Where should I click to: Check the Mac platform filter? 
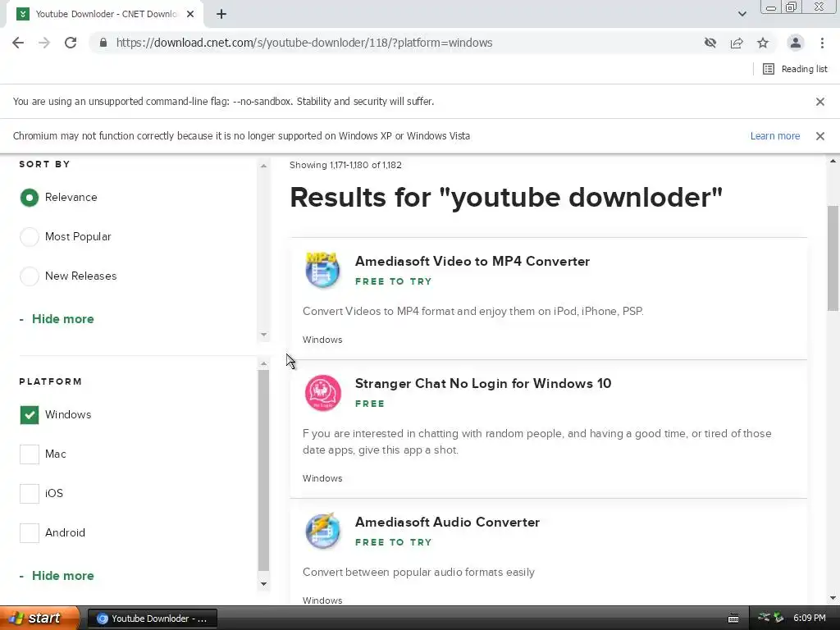click(30, 454)
